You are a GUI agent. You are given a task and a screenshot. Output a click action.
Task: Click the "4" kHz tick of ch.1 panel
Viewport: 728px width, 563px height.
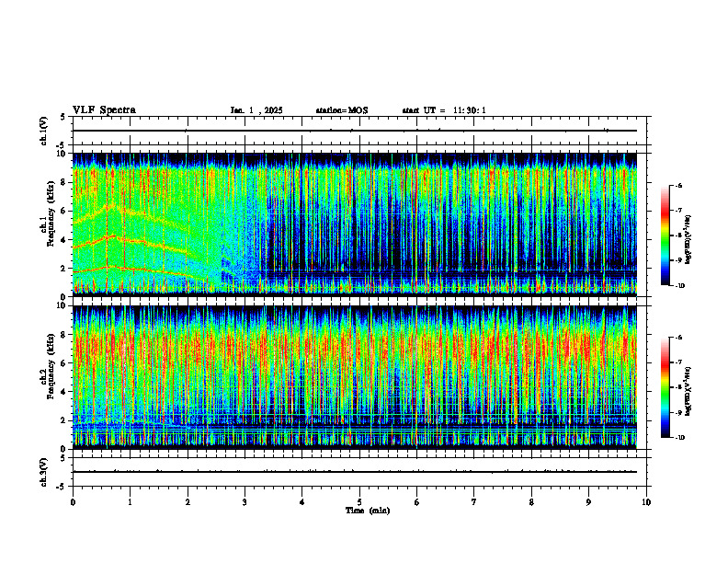pyautogui.click(x=63, y=240)
